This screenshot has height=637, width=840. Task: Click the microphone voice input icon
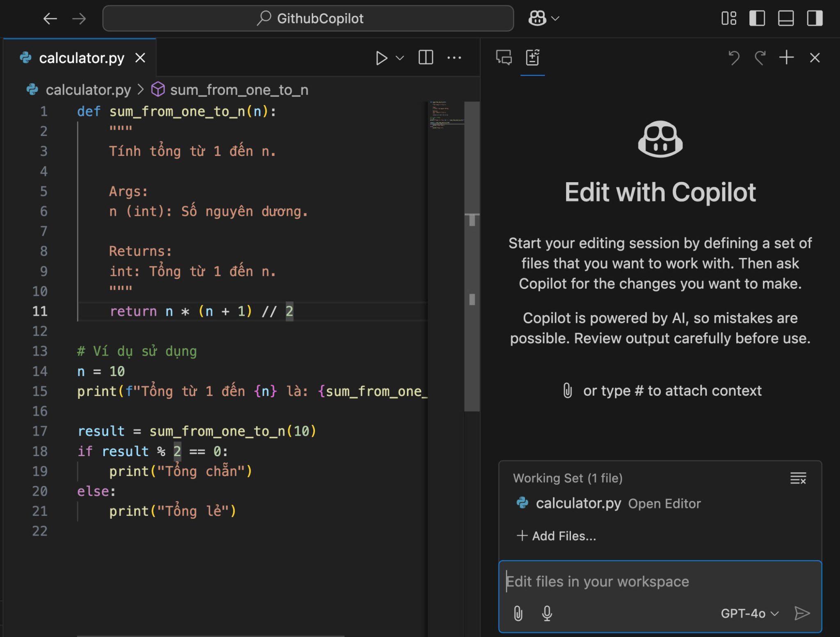coord(547,613)
